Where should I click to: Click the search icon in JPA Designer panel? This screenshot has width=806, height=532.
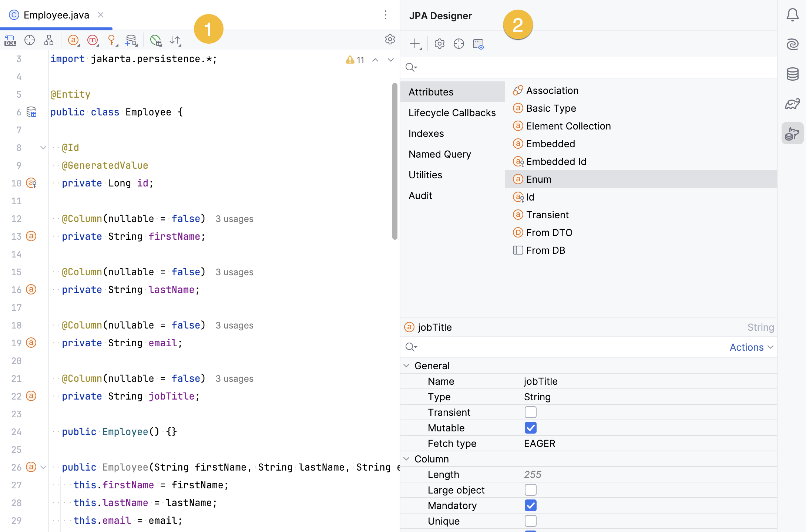point(411,67)
